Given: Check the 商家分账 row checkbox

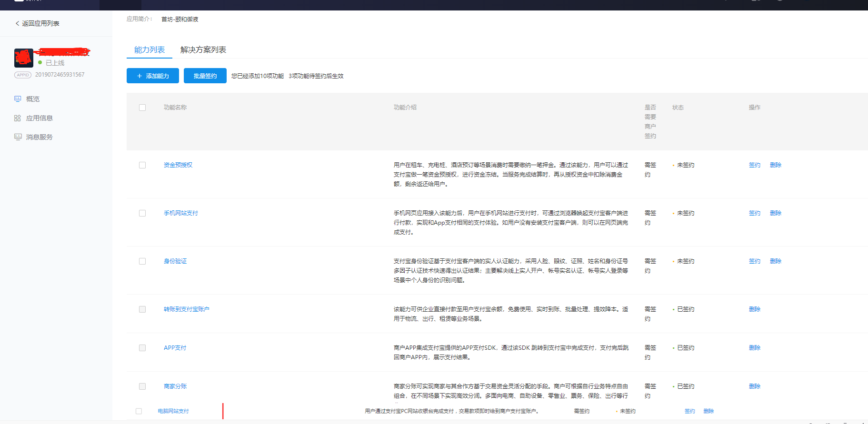Looking at the screenshot, I should pyautogui.click(x=142, y=386).
